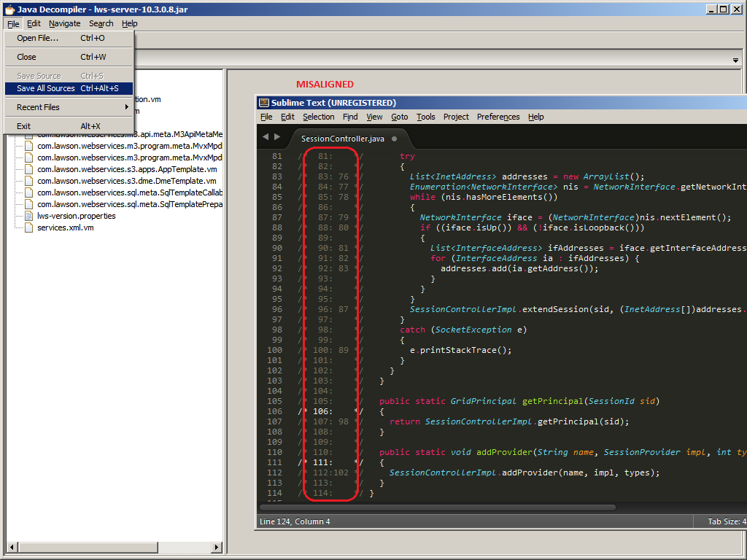747x560 pixels.
Task: Click the Sublime Text title bar icon
Action: (x=263, y=103)
